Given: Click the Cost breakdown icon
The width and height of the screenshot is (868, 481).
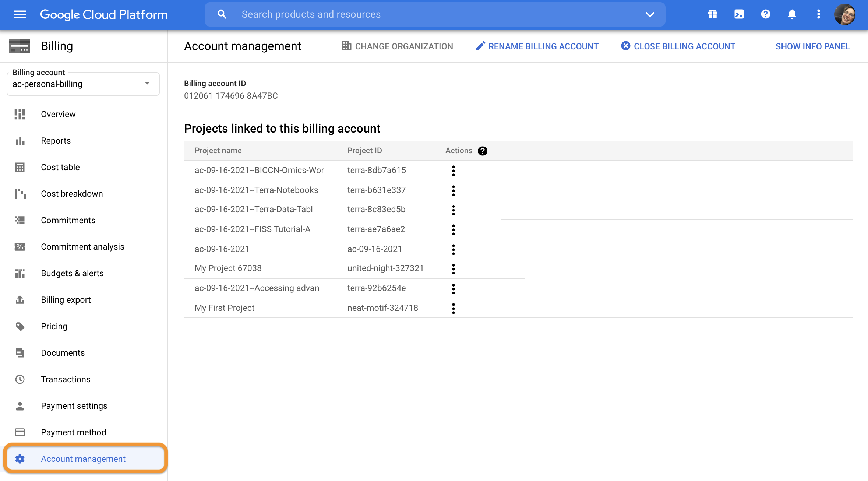Looking at the screenshot, I should [20, 194].
